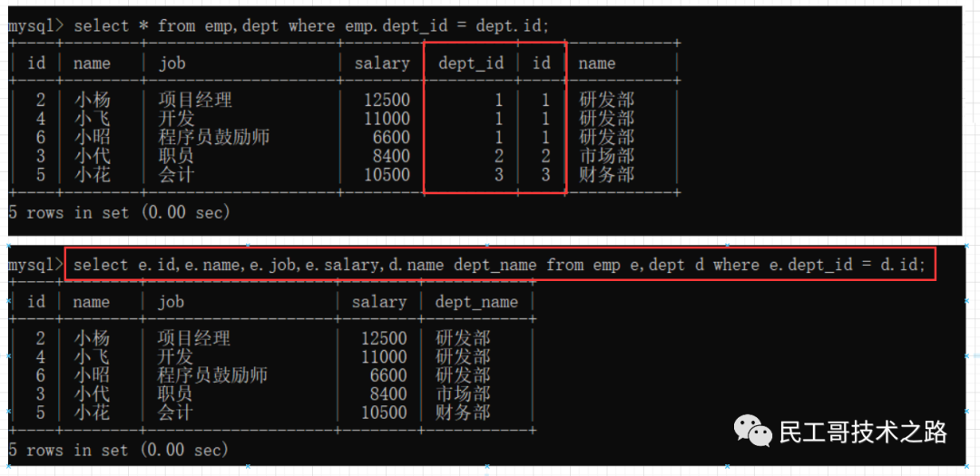Viewport: 980px width, 476px height.
Task: Click 小杨 in the dept_name result
Action: pyautogui.click(x=92, y=338)
